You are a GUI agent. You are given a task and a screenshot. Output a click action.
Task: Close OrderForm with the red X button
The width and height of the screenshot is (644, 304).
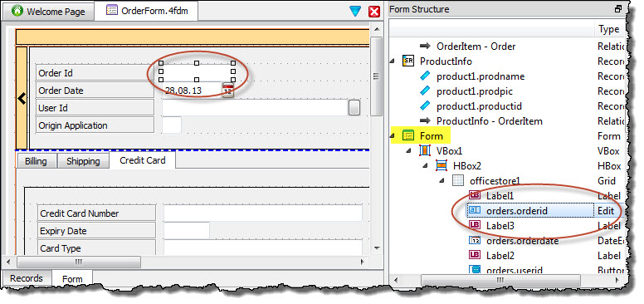pos(374,12)
